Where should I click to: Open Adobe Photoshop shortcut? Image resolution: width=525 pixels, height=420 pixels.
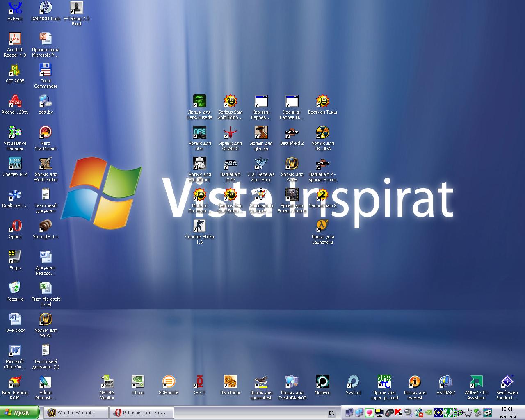tap(46, 381)
